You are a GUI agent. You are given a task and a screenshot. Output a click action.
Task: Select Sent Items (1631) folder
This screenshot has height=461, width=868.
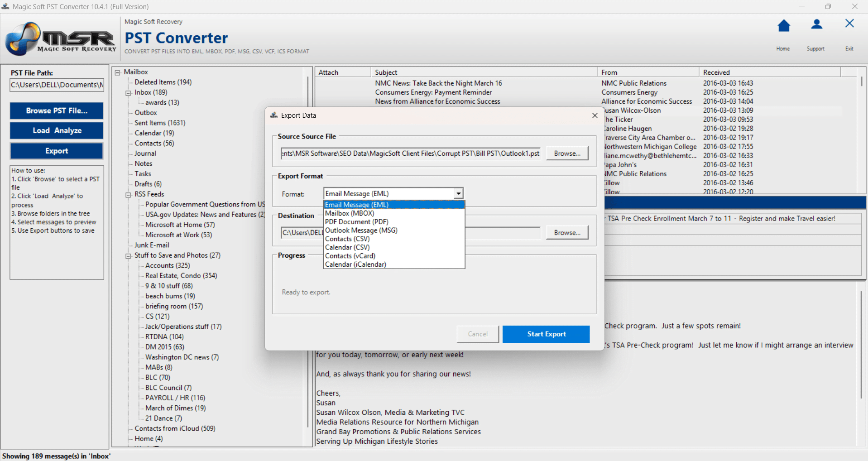tap(160, 123)
